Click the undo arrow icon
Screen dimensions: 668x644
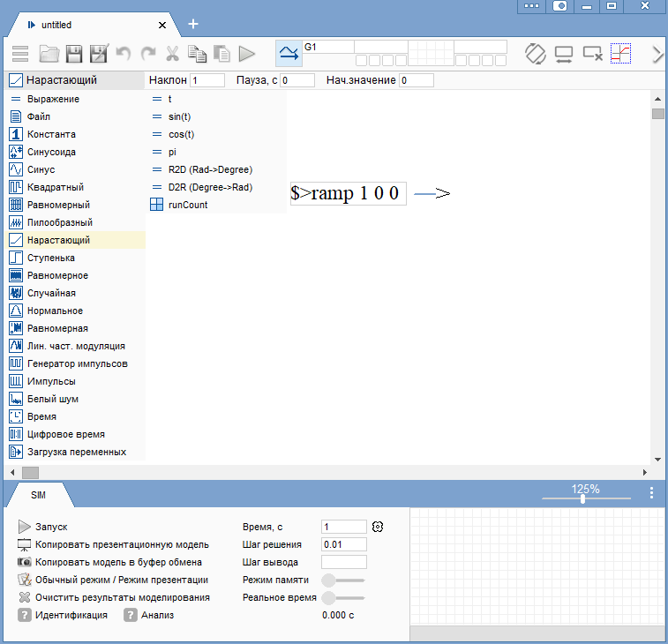(124, 54)
